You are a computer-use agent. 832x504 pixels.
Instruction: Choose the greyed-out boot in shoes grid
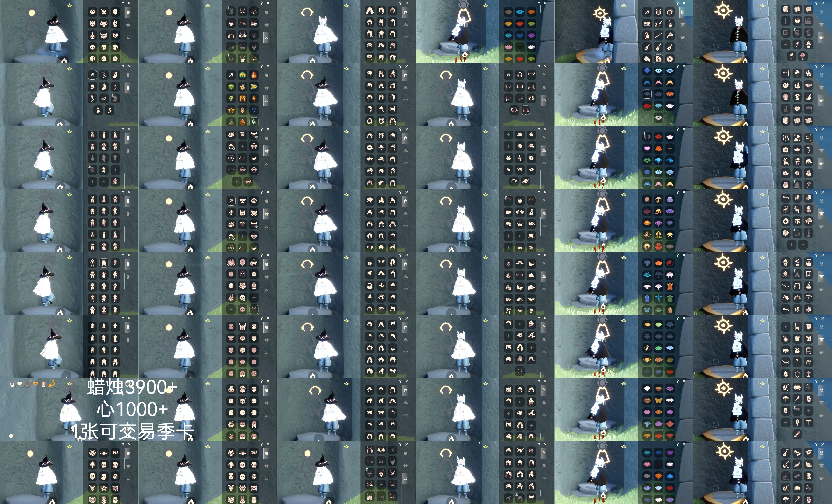115,98
